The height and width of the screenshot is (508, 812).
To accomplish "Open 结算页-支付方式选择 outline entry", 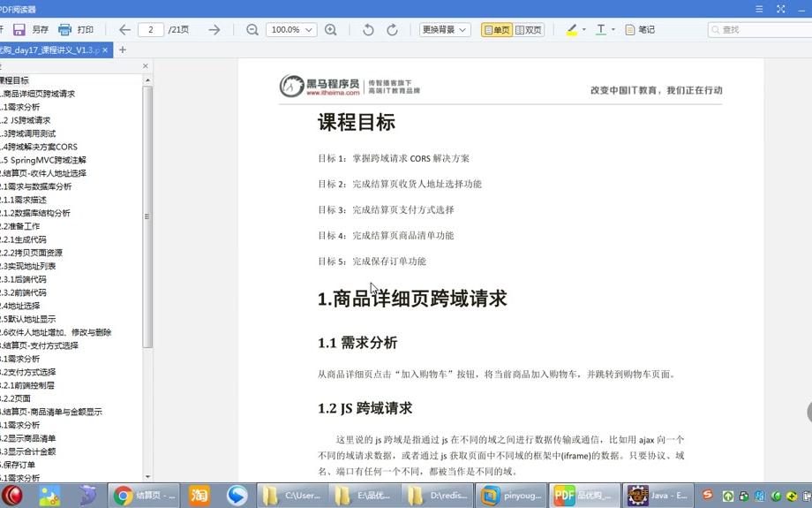I will 40,345.
